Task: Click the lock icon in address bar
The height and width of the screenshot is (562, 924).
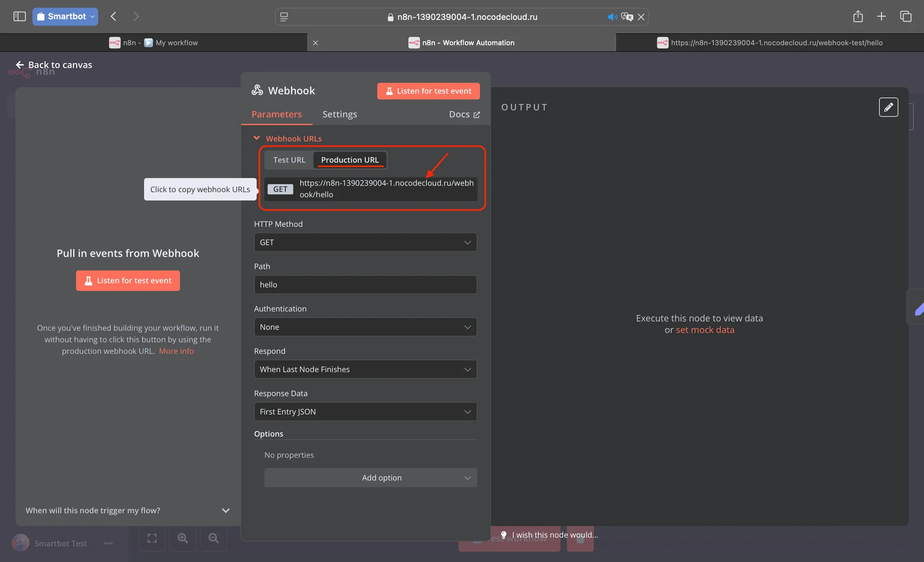Action: 391,17
